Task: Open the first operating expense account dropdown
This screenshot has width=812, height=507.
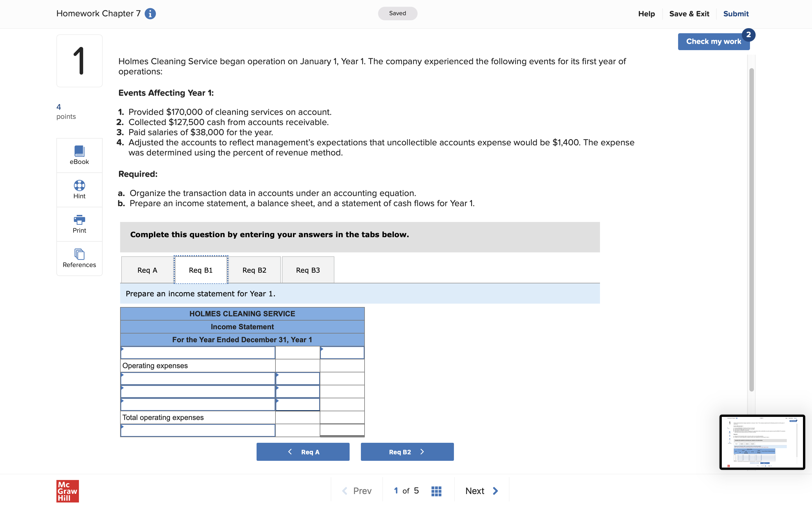Action: click(198, 379)
